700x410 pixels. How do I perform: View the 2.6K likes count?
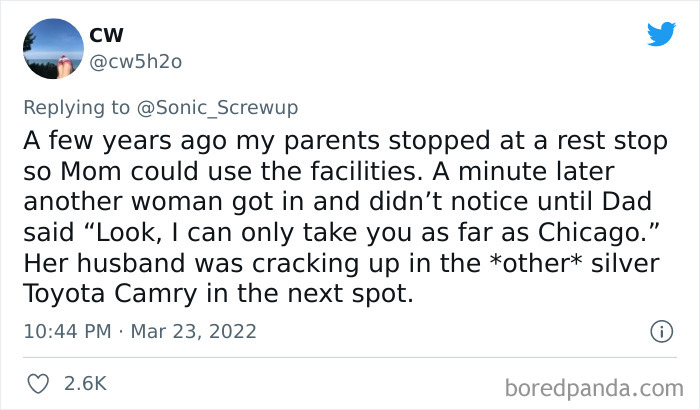84,382
